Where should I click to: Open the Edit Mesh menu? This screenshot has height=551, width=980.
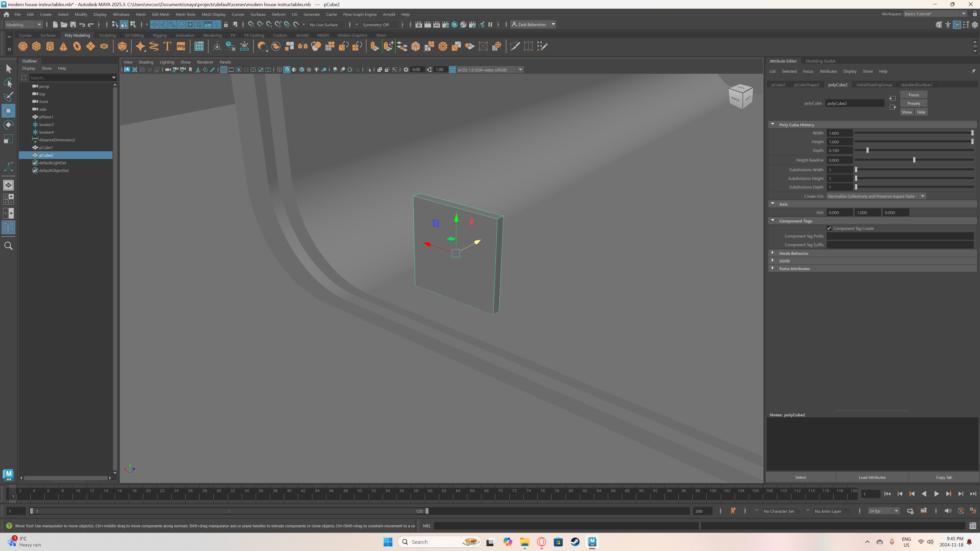click(x=161, y=15)
